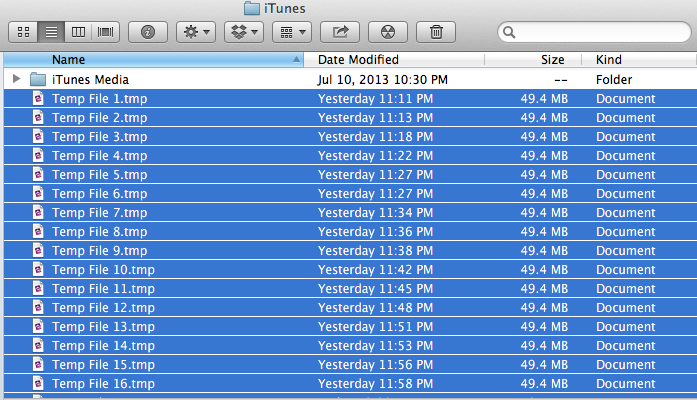Select Temp File 11.tmp icon
This screenshot has width=697, height=400.
pos(38,288)
